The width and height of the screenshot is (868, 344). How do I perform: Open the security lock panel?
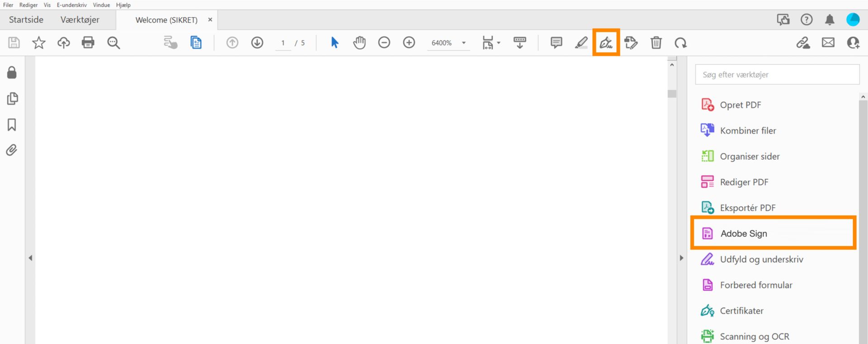click(12, 73)
